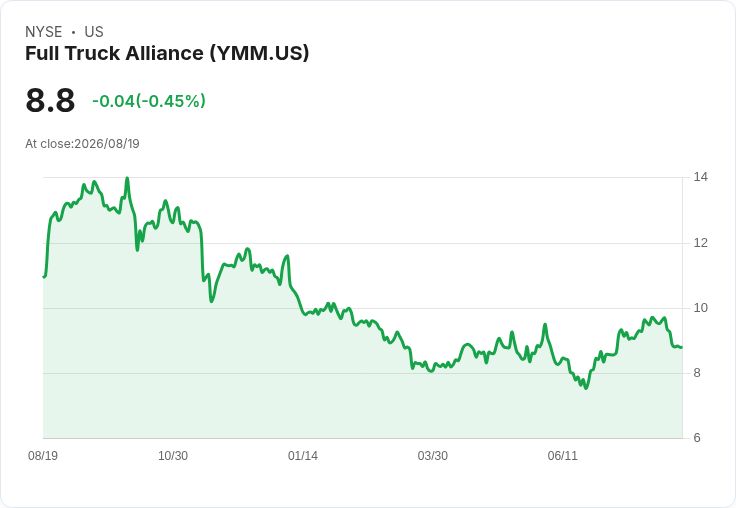This screenshot has width=736, height=508.
Task: Click the US market label
Action: tap(94, 32)
